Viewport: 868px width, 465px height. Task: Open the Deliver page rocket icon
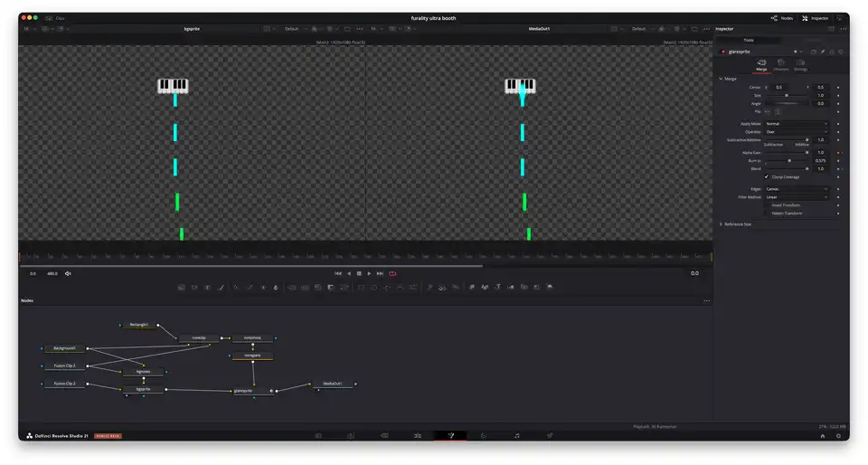[550, 436]
